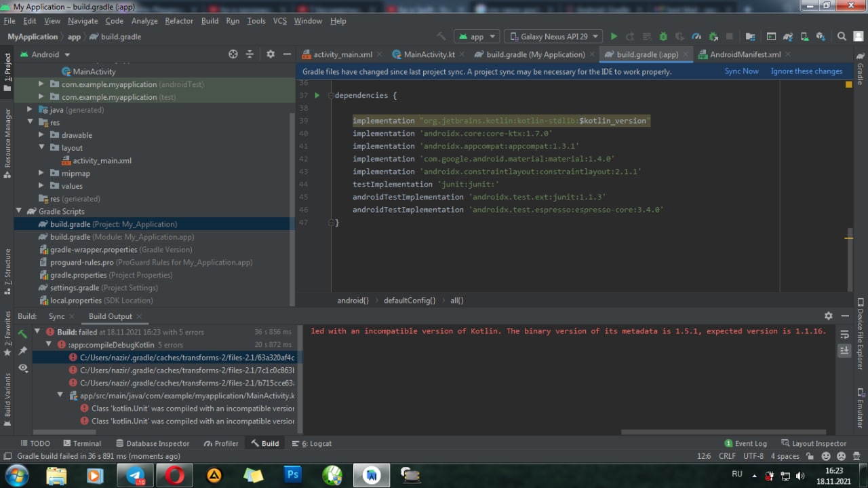Open the Android project view dropdown
The height and width of the screenshot is (488, 868).
tap(45, 54)
